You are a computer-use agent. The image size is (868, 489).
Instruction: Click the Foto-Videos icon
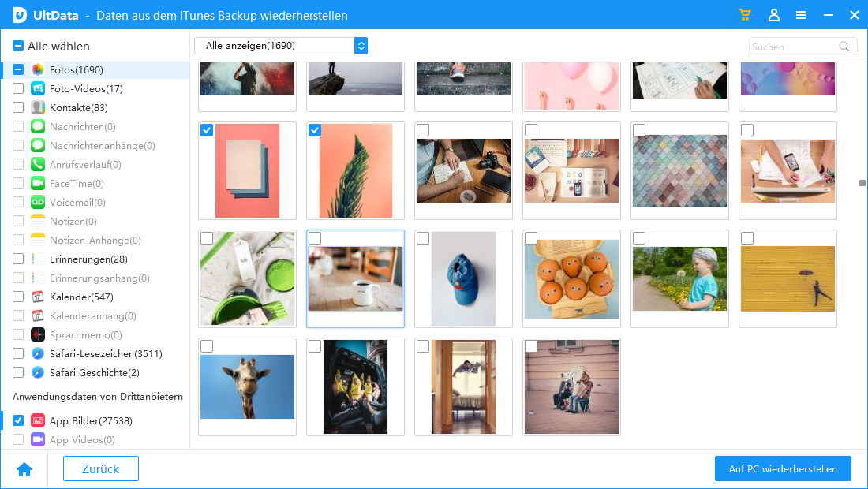pos(38,88)
